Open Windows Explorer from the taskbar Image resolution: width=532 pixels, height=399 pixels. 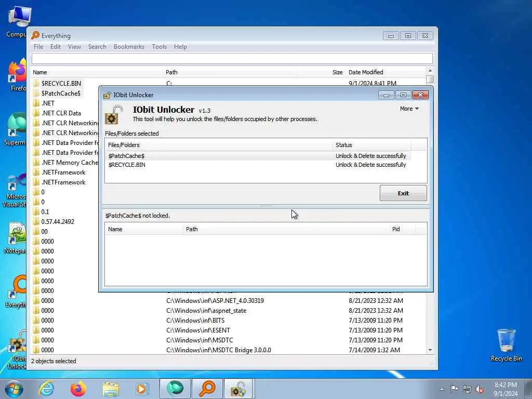(111, 389)
